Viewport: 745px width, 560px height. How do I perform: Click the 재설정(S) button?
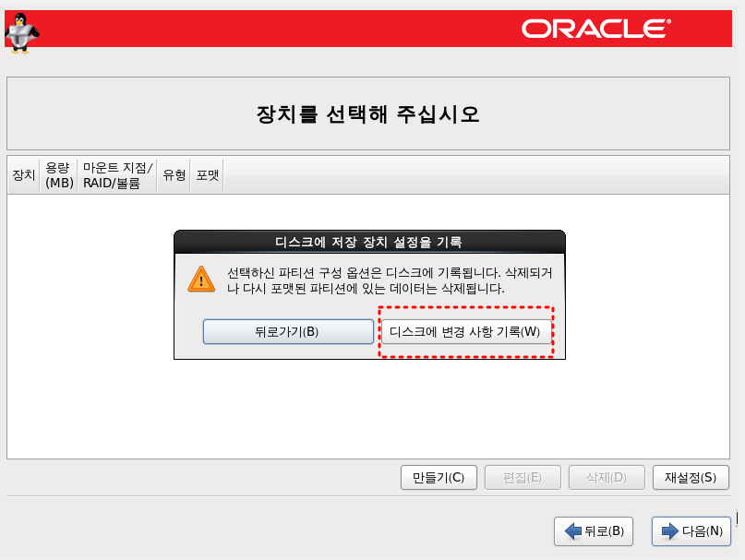pos(691,477)
